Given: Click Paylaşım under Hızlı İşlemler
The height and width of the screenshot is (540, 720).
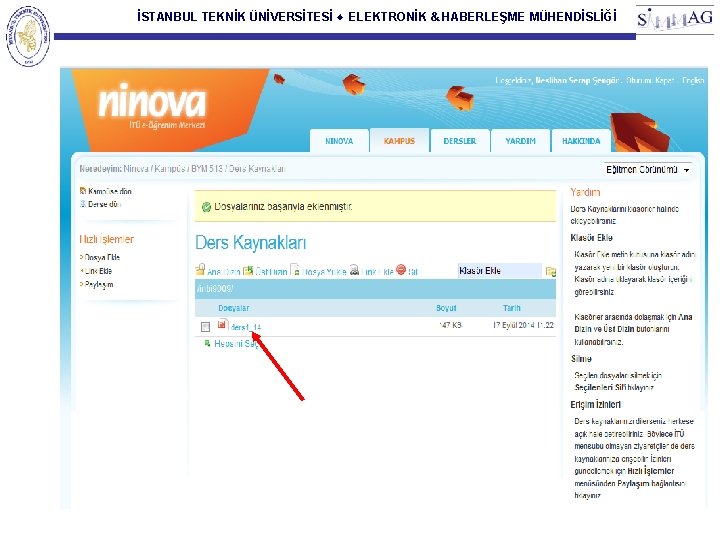Looking at the screenshot, I should [x=99, y=285].
